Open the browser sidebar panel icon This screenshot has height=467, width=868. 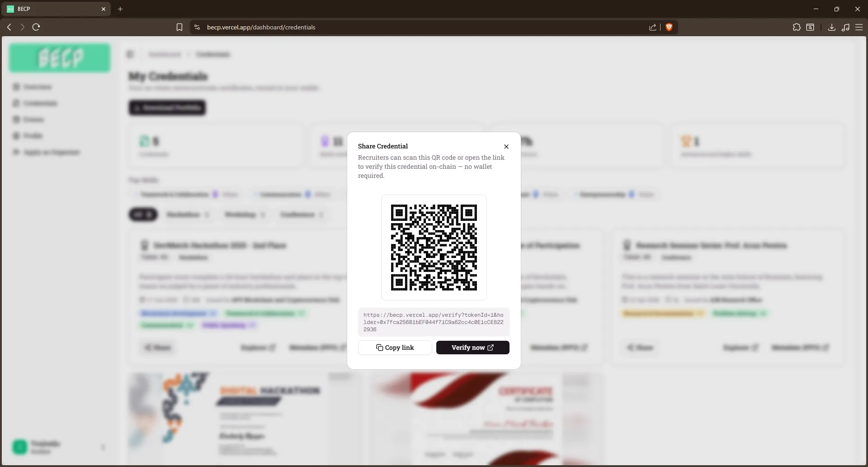pyautogui.click(x=811, y=27)
